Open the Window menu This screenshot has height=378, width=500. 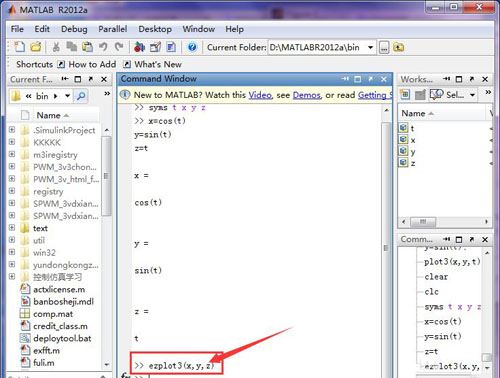(x=199, y=29)
